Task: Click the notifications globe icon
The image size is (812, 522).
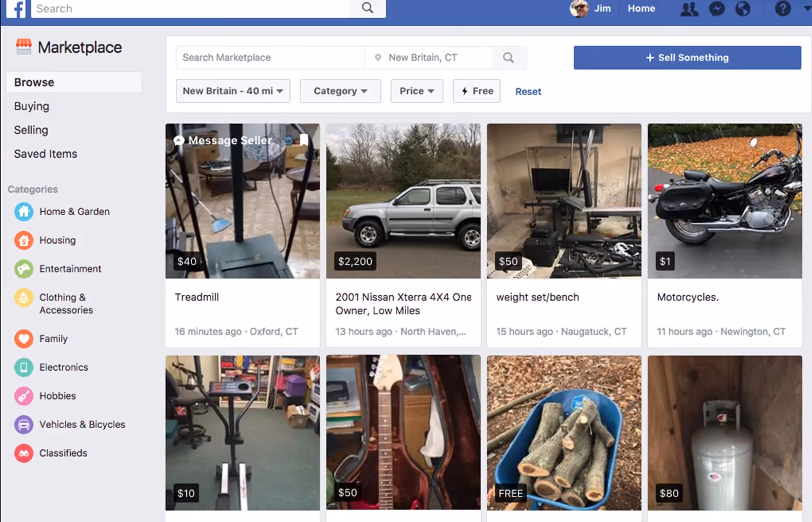Action: (743, 9)
